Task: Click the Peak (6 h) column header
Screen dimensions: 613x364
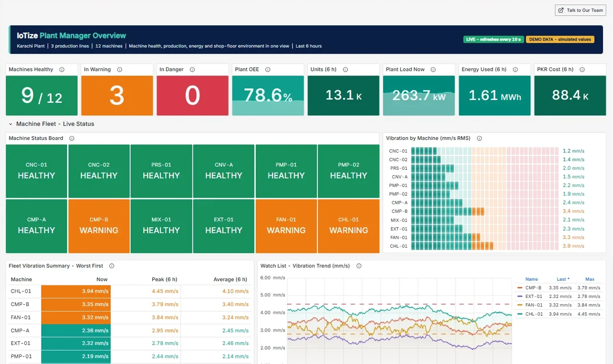Action: (165, 279)
